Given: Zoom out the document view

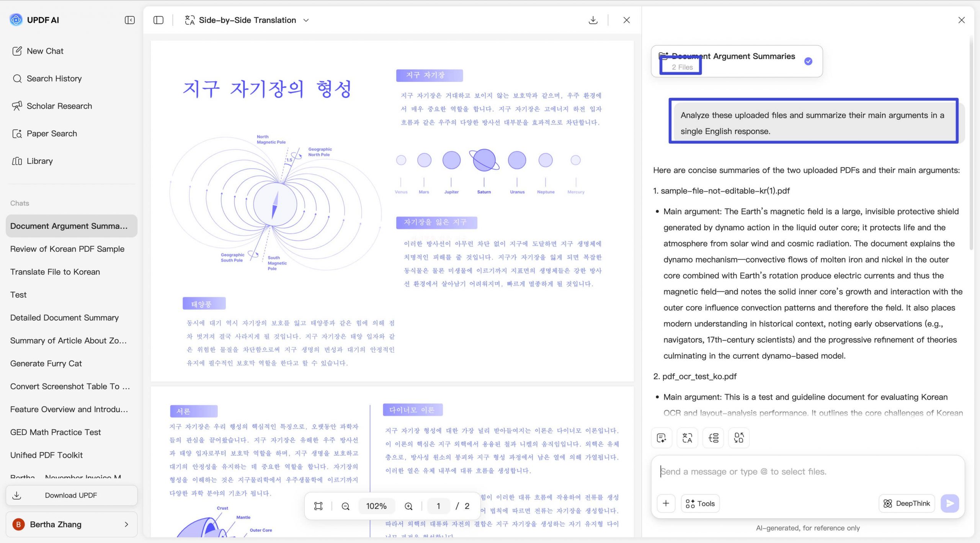Looking at the screenshot, I should point(345,506).
